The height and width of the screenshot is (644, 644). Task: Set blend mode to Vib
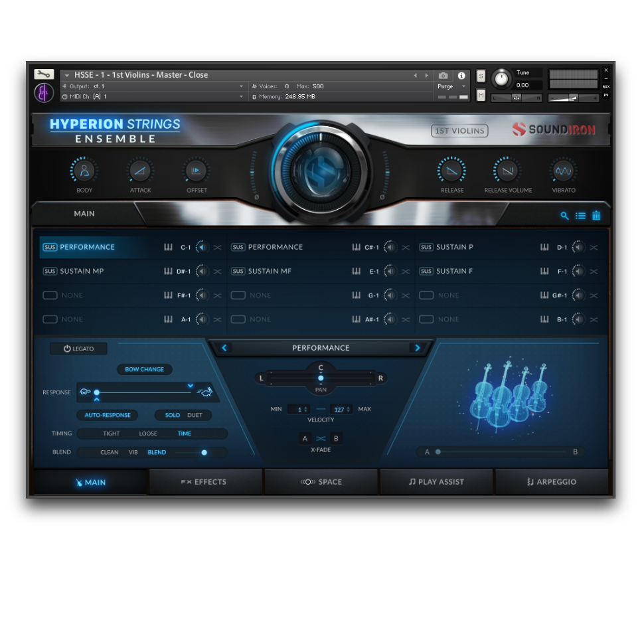click(133, 452)
